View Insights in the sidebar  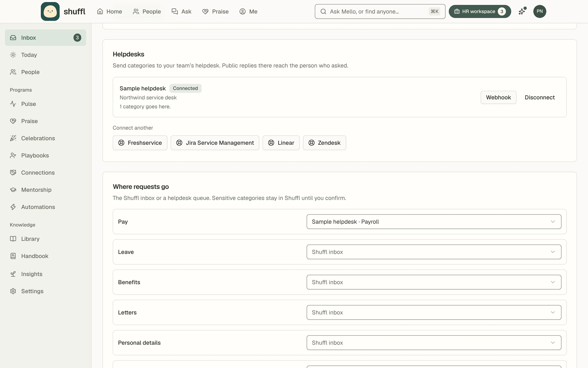point(46,274)
